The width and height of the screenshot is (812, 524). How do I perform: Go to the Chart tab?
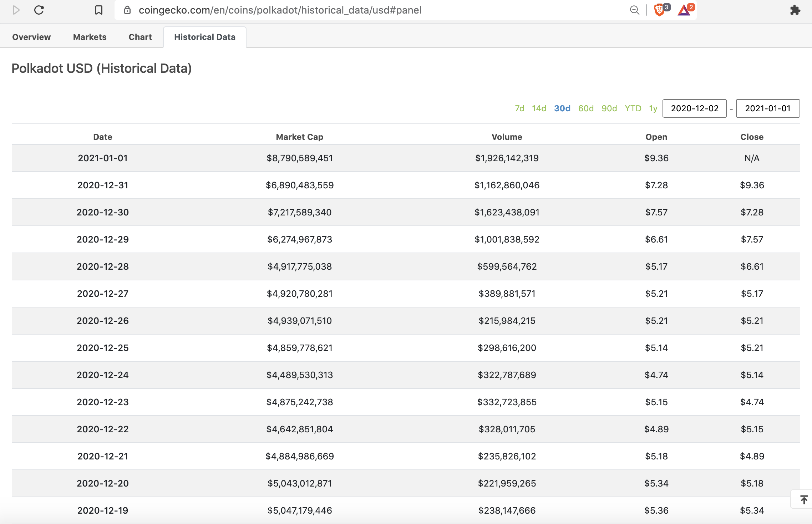(x=140, y=37)
